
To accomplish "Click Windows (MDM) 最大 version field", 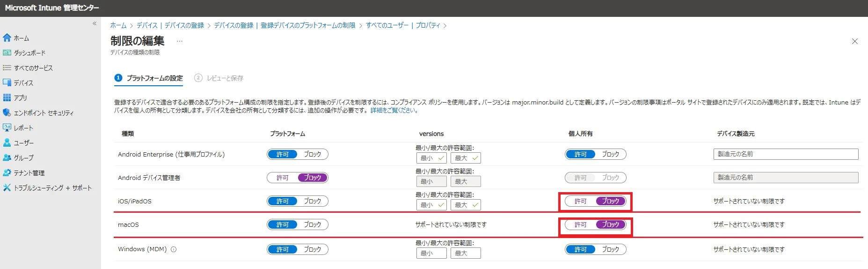I will click(x=466, y=253).
